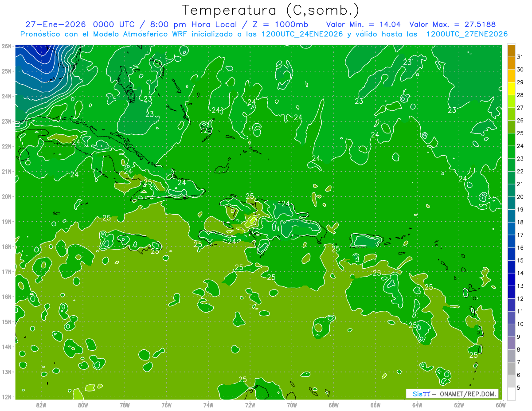Click the 60W longitude axis label
Image resolution: width=532 pixels, height=411 pixels.
point(501,405)
